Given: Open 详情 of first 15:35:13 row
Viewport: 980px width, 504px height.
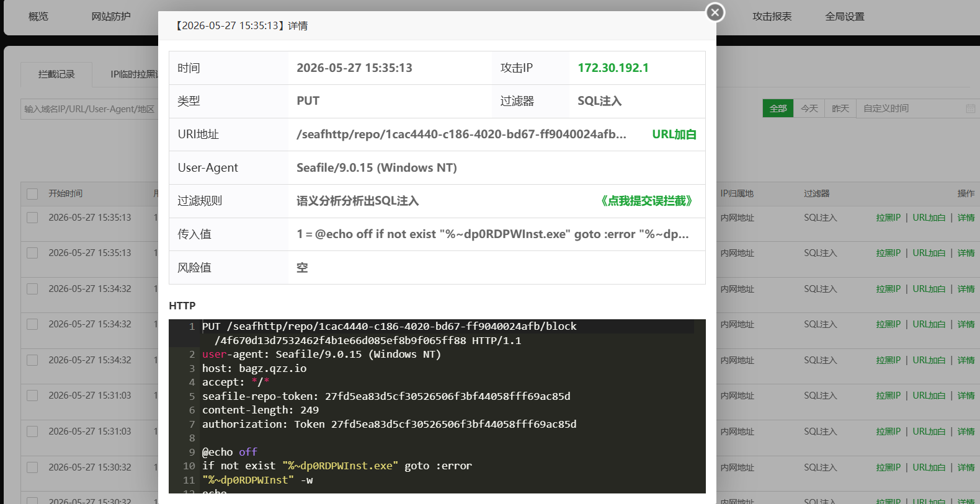Looking at the screenshot, I should [x=966, y=218].
